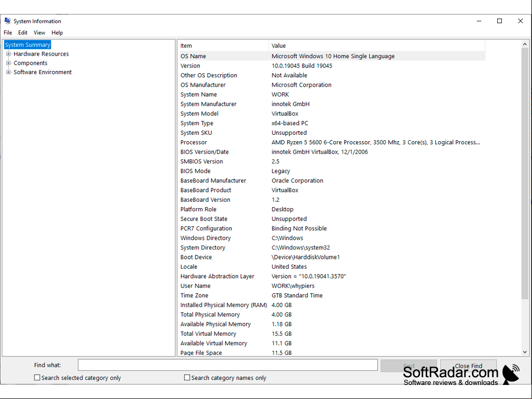Image resolution: width=532 pixels, height=399 pixels.
Task: Expand the Hardware Resources node
Action: click(x=8, y=54)
